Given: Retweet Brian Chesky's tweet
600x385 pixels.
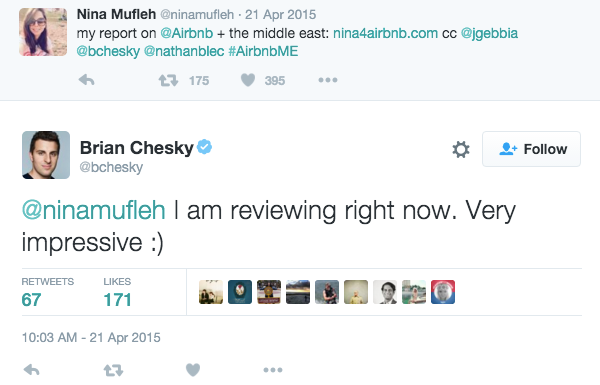Looking at the screenshot, I should [113, 370].
